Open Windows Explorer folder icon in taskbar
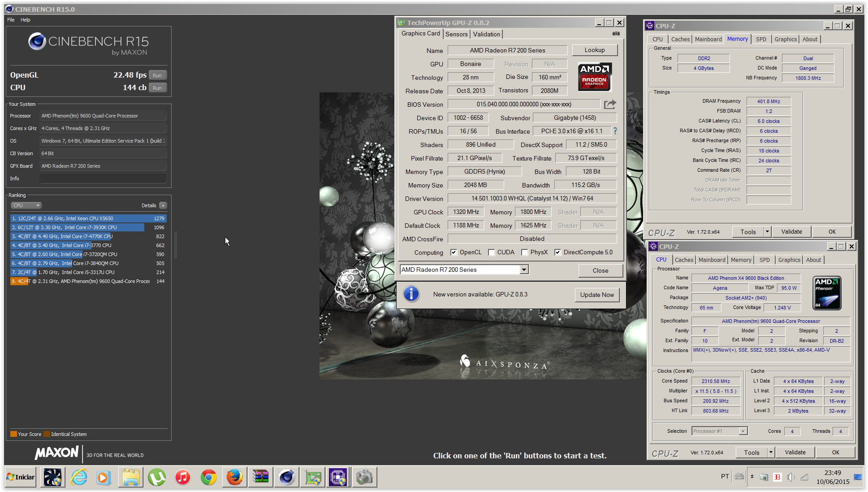 [x=130, y=477]
